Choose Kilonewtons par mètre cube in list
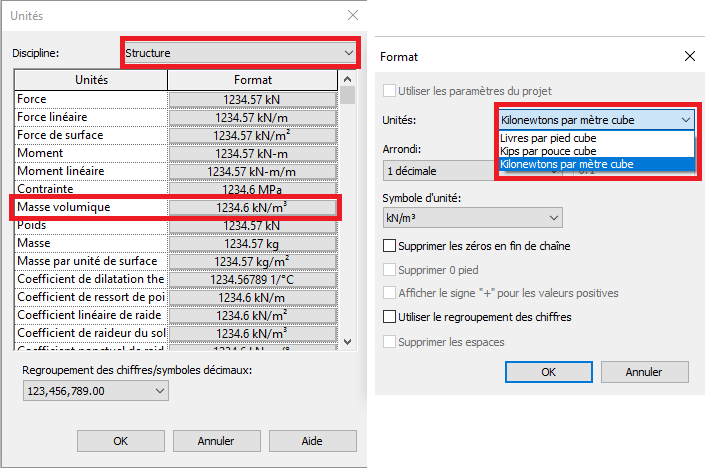Screen dimensions: 706x468 click(x=567, y=164)
